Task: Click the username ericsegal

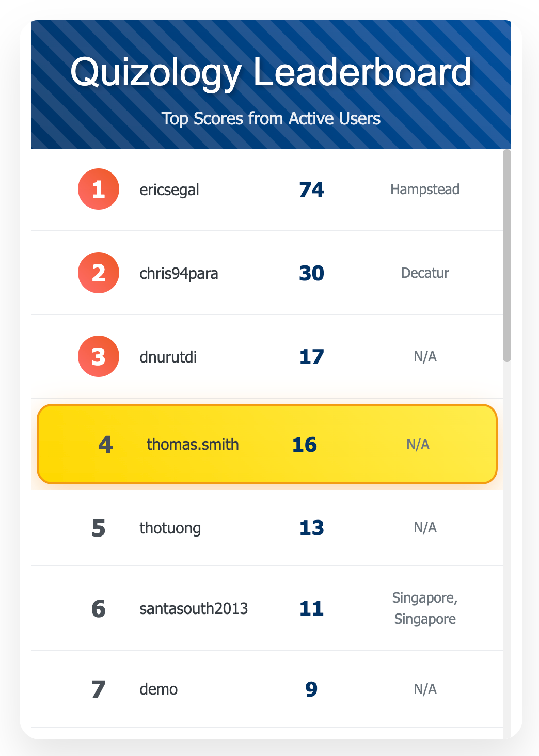Action: [169, 190]
